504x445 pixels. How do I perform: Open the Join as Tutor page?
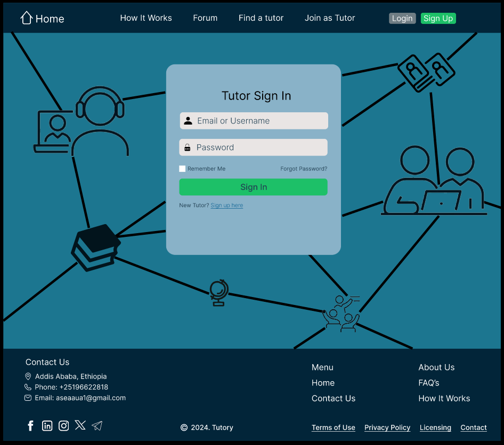pyautogui.click(x=329, y=18)
